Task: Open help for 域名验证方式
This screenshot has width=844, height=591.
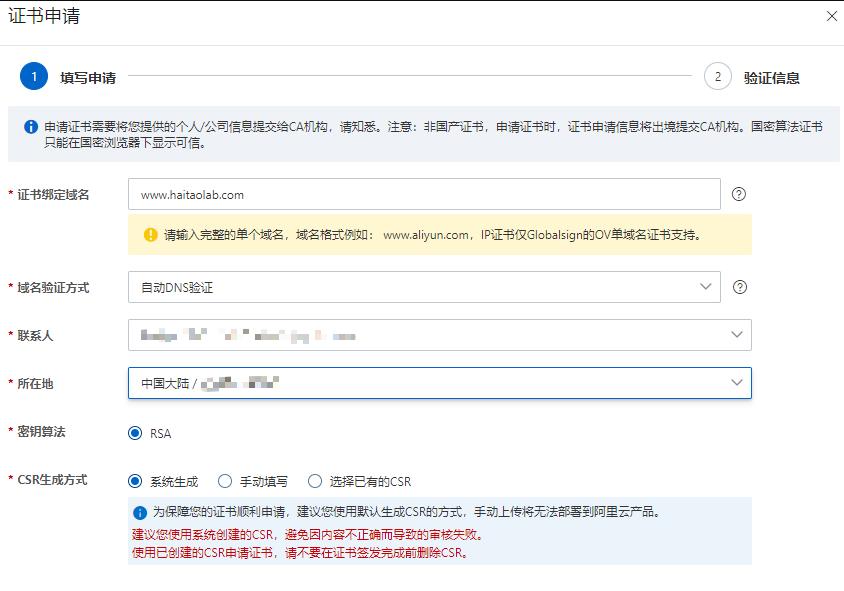Action: 738,287
